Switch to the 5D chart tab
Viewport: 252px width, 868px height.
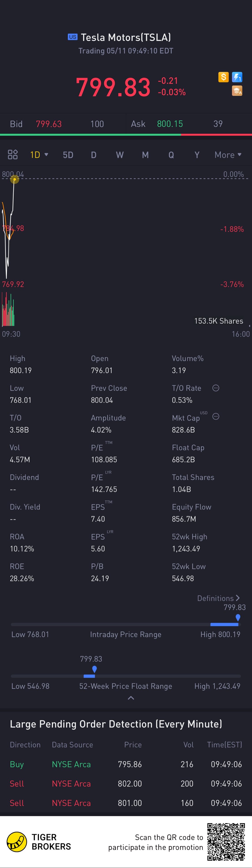[68, 155]
